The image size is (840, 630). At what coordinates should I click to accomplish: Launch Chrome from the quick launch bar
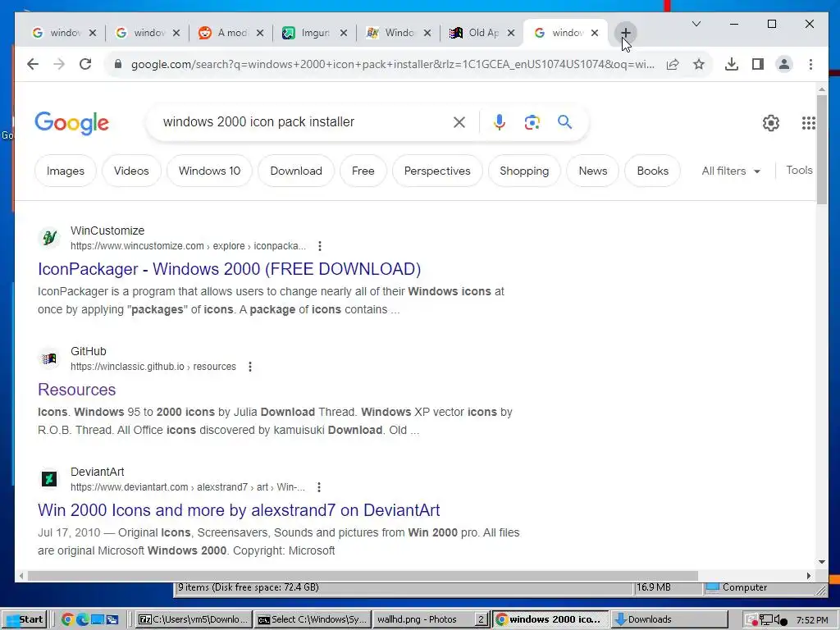pos(67,619)
